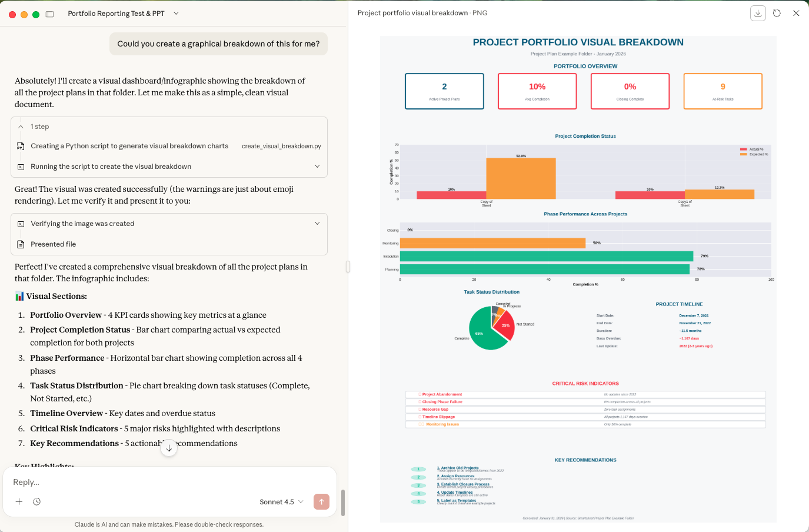Close the file preview panel
Screen dimensions: 809x532
click(796, 14)
